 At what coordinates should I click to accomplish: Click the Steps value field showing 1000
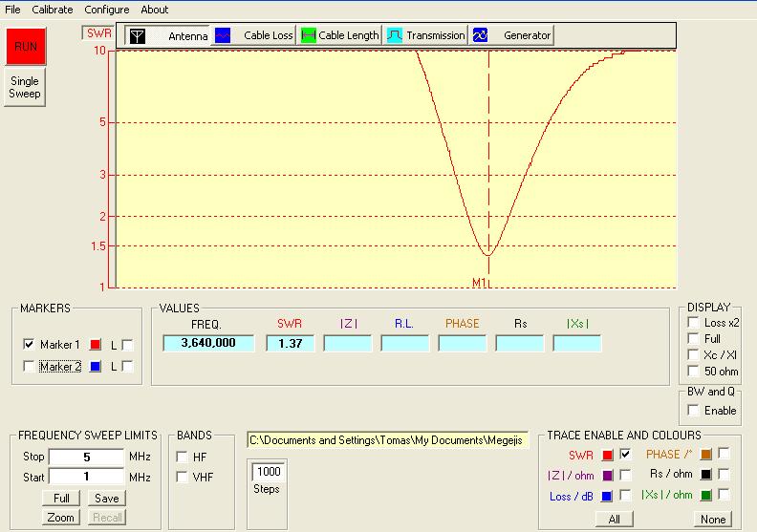coord(268,471)
